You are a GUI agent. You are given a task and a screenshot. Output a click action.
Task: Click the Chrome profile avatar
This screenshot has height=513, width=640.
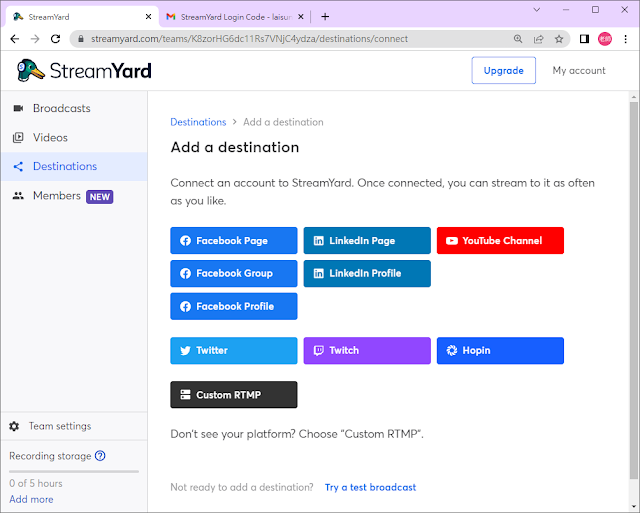(605, 39)
